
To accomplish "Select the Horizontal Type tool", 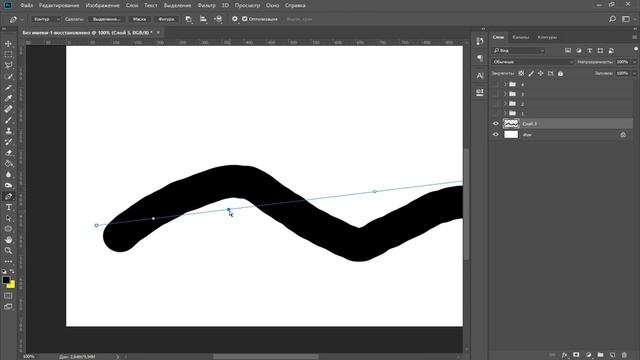I will pos(8,207).
